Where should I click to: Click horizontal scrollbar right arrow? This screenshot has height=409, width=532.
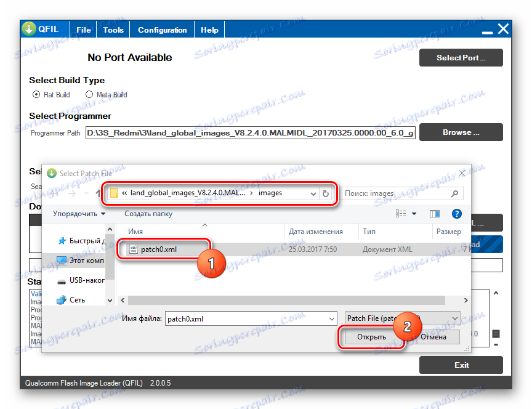click(466, 301)
